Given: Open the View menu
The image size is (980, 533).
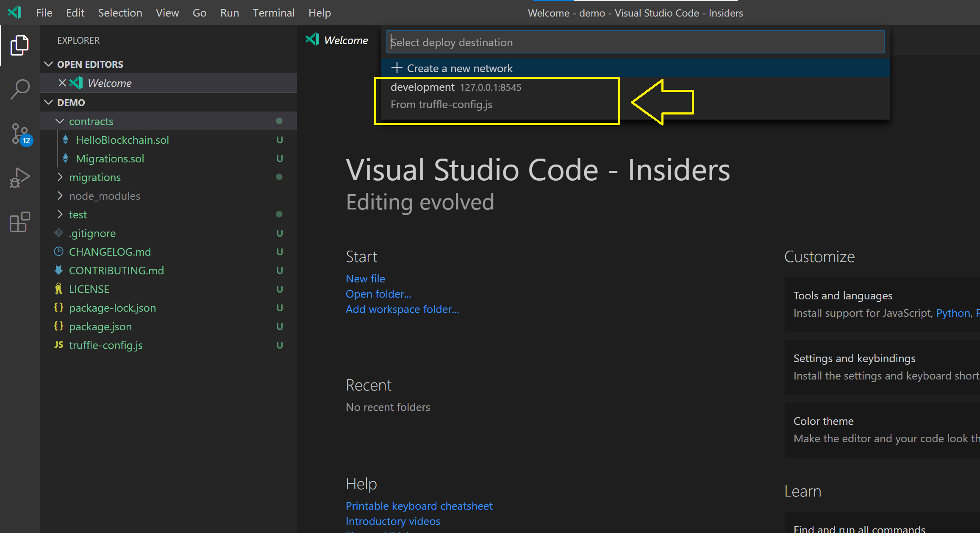Looking at the screenshot, I should 167,13.
